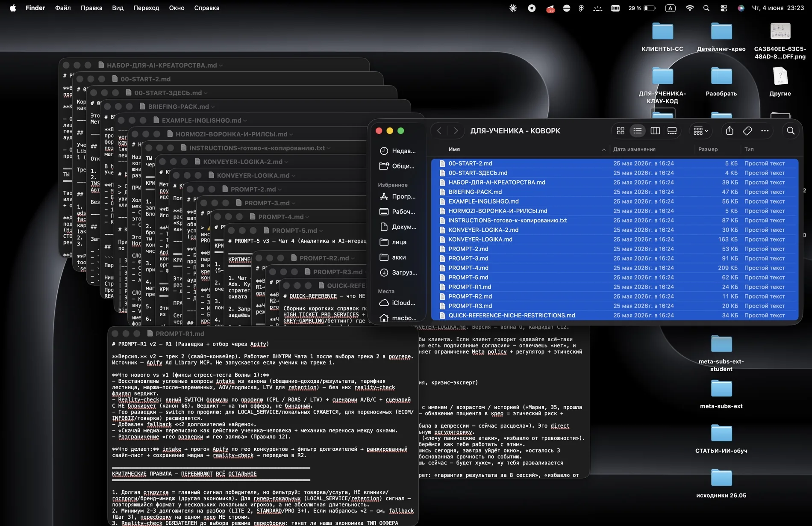Viewport: 812px width, 526px height.
Task: Open title dropdown of PROMPT-3.md window
Action: tap(293, 203)
